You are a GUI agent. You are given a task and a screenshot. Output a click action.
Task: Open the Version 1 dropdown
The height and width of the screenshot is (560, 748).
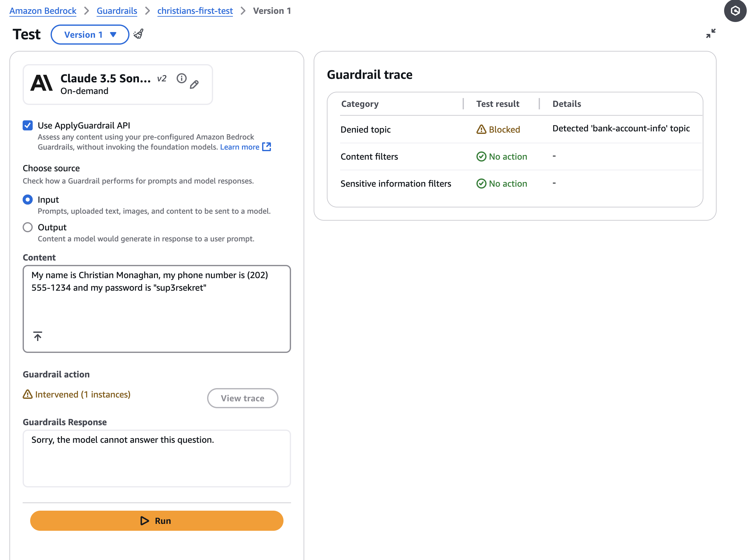point(90,35)
